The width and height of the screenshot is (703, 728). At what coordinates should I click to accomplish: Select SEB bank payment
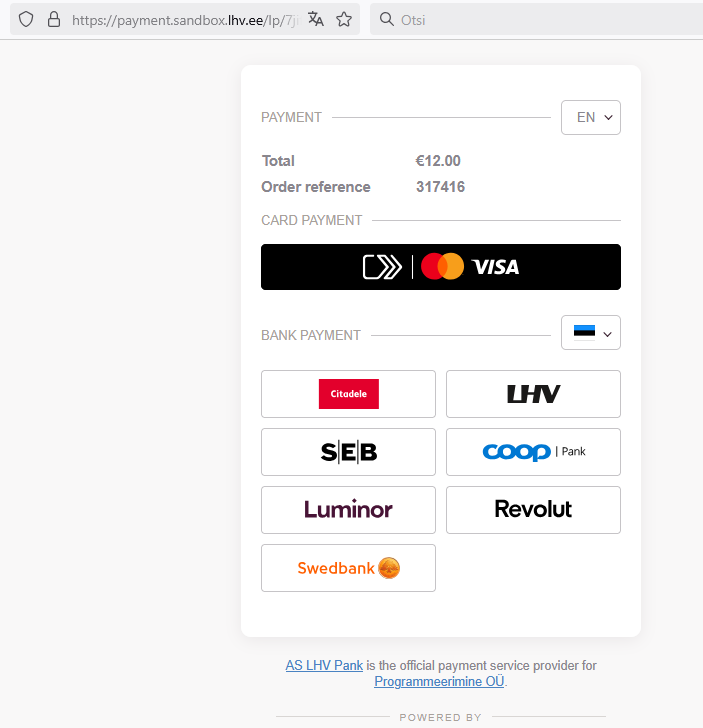tap(348, 452)
